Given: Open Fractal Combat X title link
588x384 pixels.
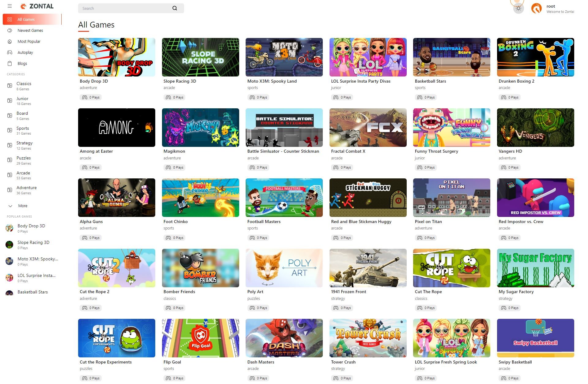Looking at the screenshot, I should pos(348,151).
